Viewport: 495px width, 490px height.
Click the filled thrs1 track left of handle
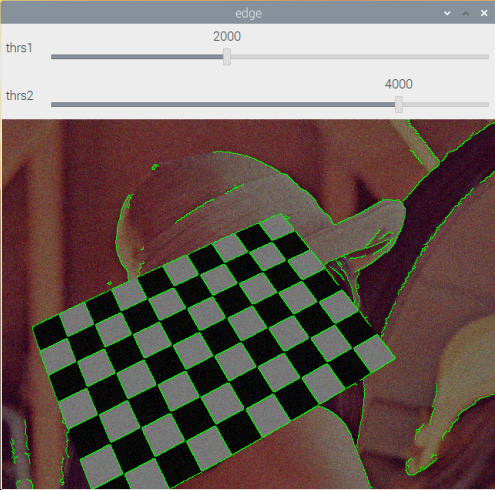(x=137, y=57)
